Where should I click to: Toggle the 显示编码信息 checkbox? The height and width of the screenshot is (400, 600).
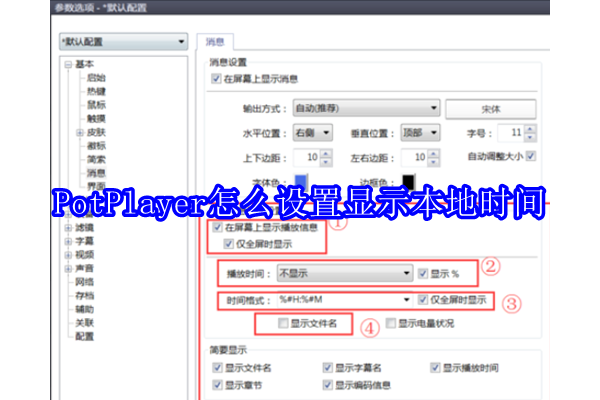(328, 385)
